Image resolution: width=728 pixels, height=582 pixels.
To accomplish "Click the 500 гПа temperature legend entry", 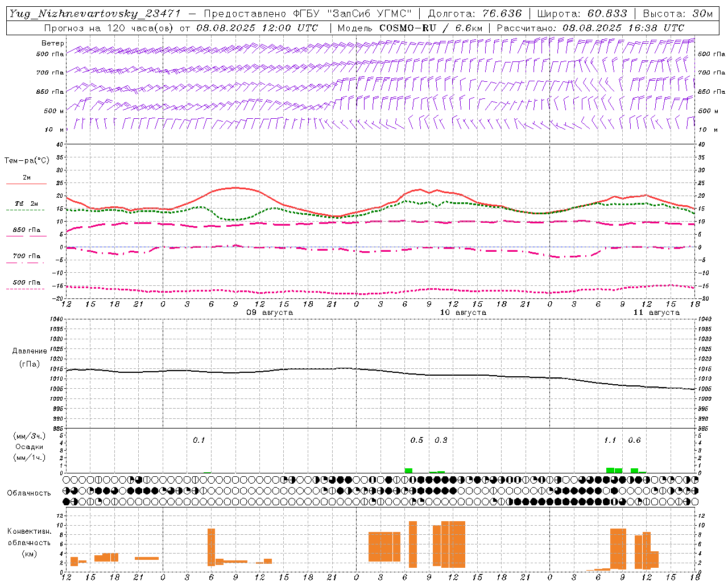I will click(x=26, y=282).
